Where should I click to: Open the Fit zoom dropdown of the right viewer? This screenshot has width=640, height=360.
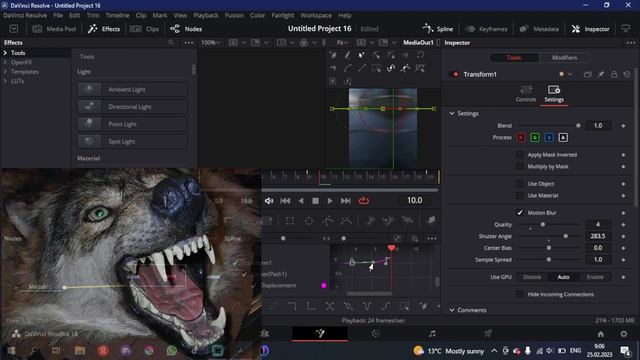342,42
